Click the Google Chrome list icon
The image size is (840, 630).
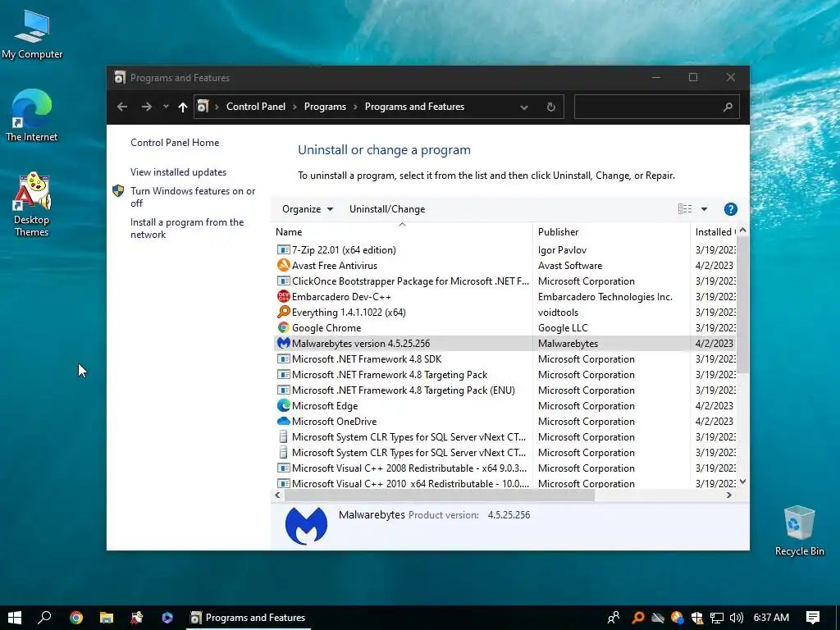[283, 327]
